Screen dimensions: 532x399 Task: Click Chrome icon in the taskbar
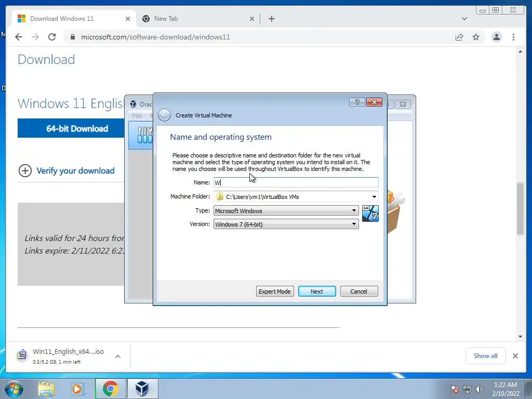tap(110, 389)
